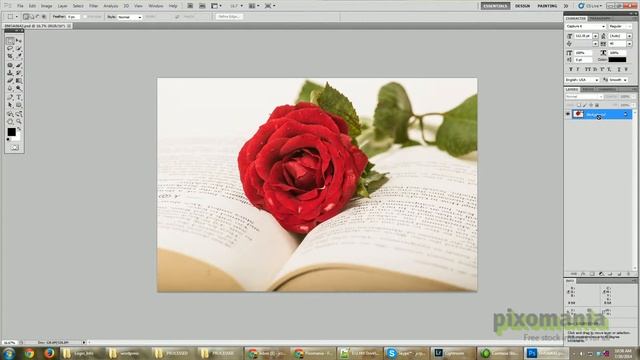The image size is (640, 360).
Task: Open the anti-aliasing Smooth dropdown
Action: pyautogui.click(x=618, y=80)
